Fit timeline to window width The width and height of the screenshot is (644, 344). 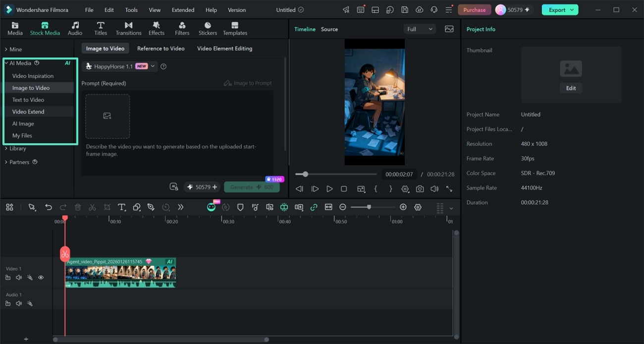[x=328, y=207]
